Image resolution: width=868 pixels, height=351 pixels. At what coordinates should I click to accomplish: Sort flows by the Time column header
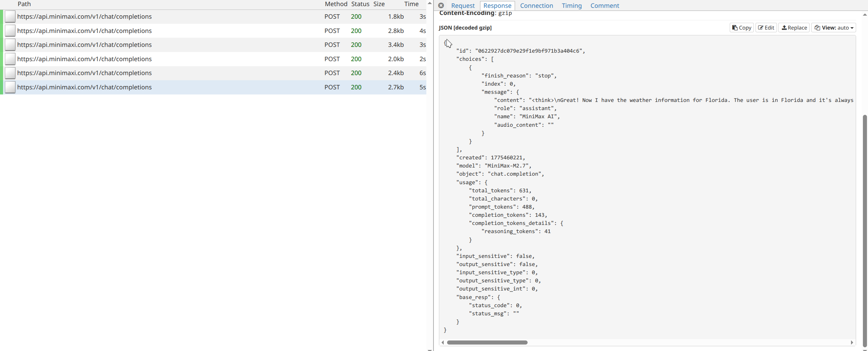(x=411, y=4)
